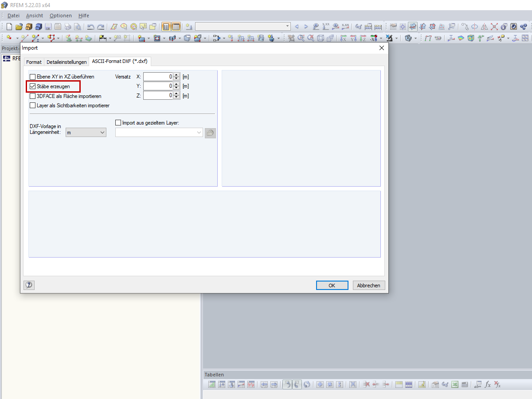Expand the dimension tool dropdown arrow
Screen dimensions: 532x399
[110, 38]
